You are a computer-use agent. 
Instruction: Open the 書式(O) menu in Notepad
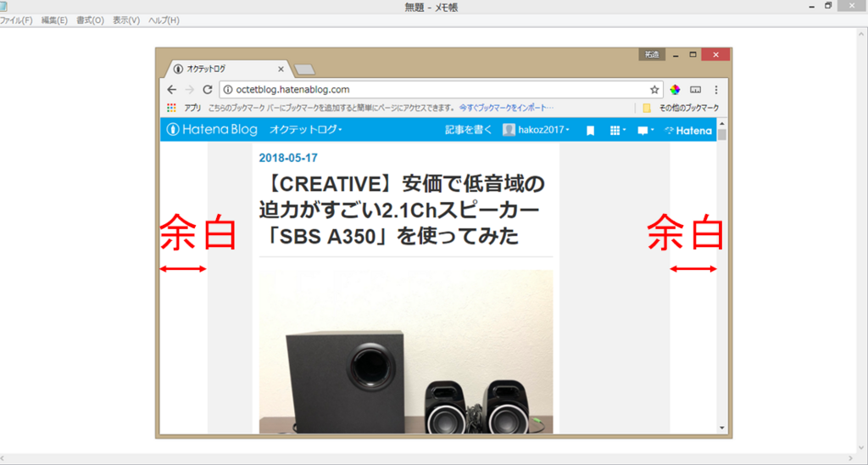pyautogui.click(x=90, y=20)
